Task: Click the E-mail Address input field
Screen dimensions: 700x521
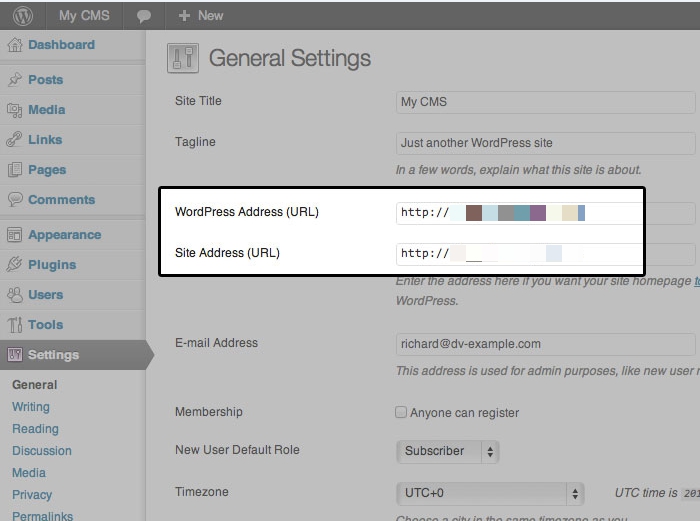Action: point(546,344)
